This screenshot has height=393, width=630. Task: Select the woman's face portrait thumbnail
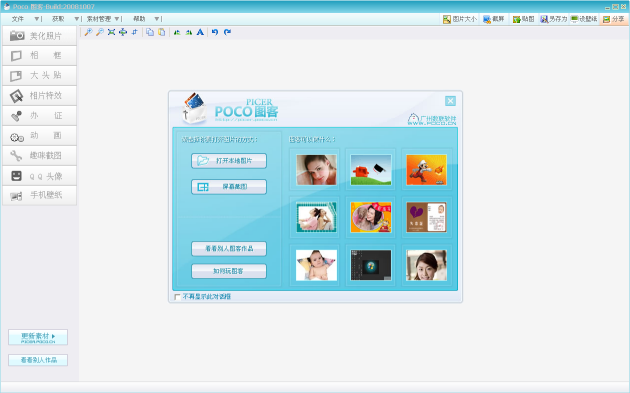coord(316,170)
